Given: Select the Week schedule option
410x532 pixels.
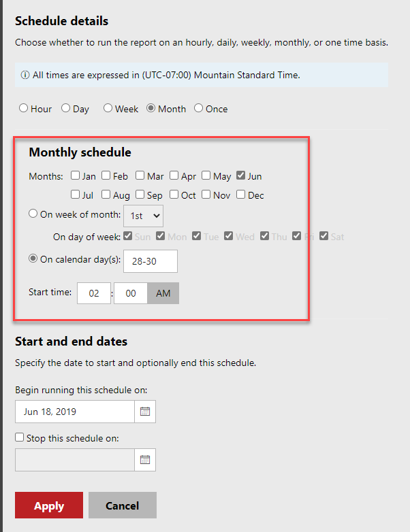Looking at the screenshot, I should pos(108,108).
